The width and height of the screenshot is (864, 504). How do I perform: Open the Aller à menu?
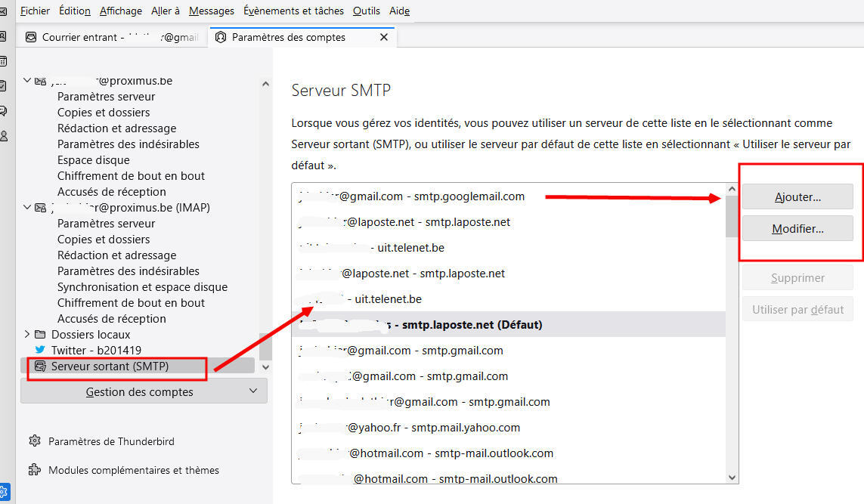166,11
